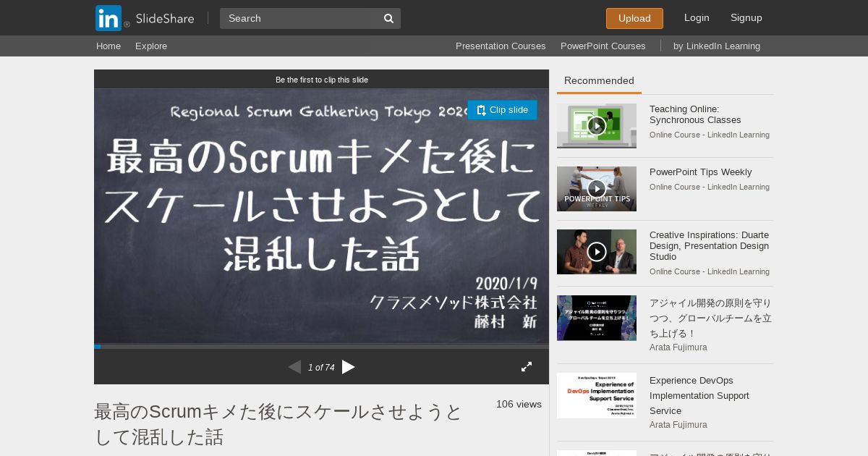Image resolution: width=868 pixels, height=456 pixels.
Task: Open Presentation Courses link
Action: click(501, 46)
